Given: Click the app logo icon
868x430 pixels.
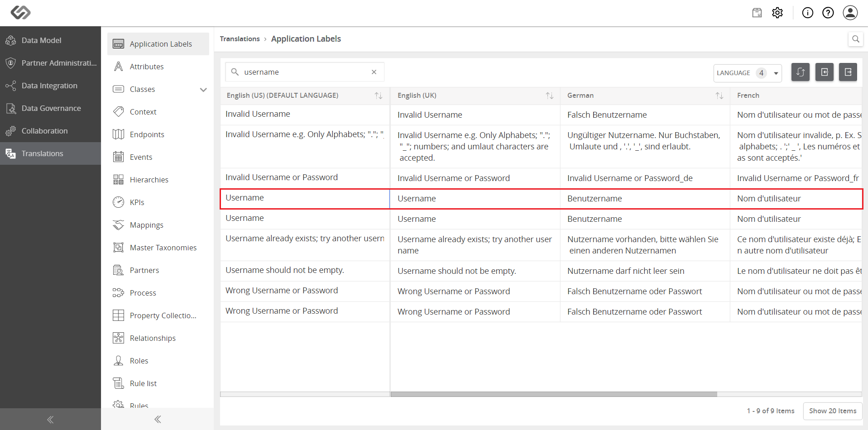Looking at the screenshot, I should pos(20,12).
